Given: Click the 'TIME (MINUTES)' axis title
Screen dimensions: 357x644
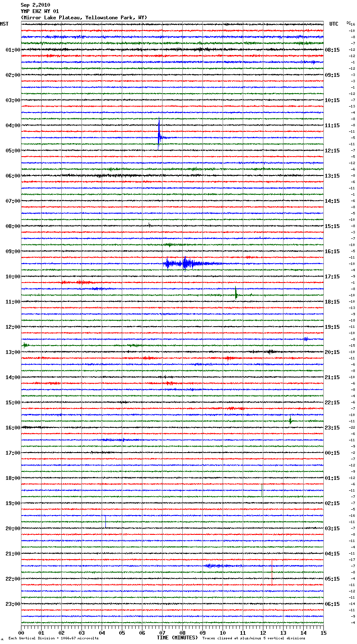Looking at the screenshot, I should 177,638.
